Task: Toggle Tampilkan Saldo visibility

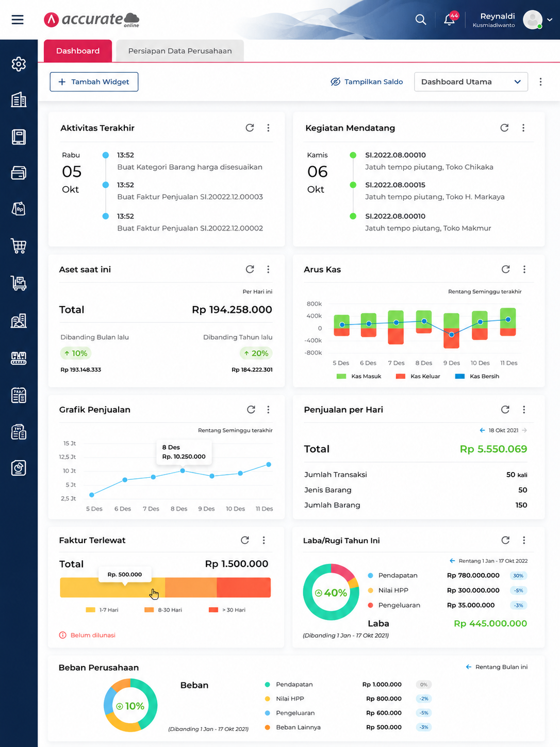Action: [367, 82]
